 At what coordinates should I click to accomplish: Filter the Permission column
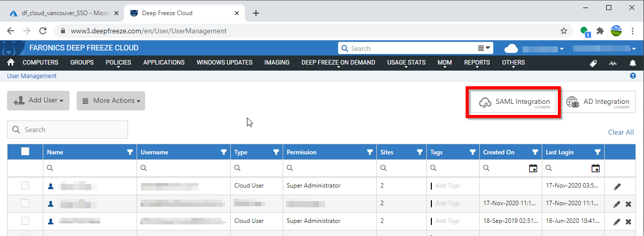pos(370,152)
